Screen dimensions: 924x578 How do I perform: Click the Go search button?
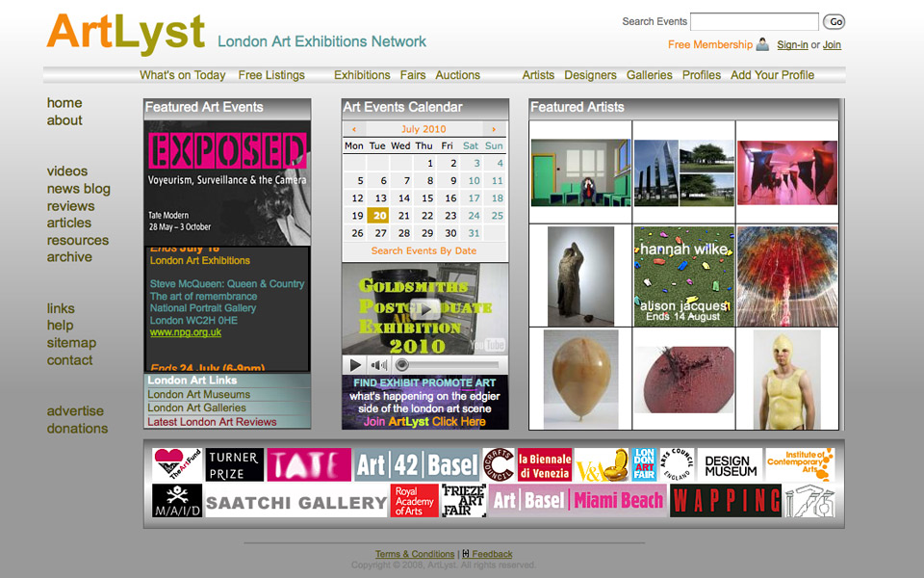pos(834,22)
